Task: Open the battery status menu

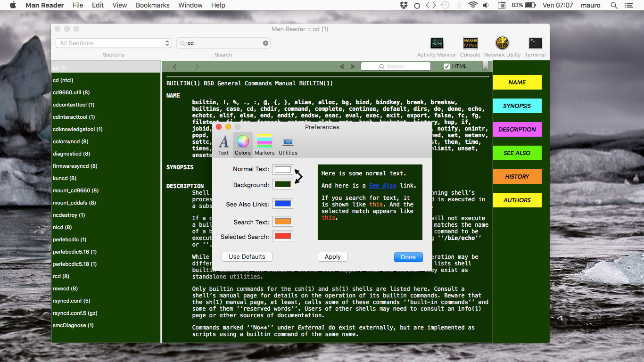Action: (523, 5)
